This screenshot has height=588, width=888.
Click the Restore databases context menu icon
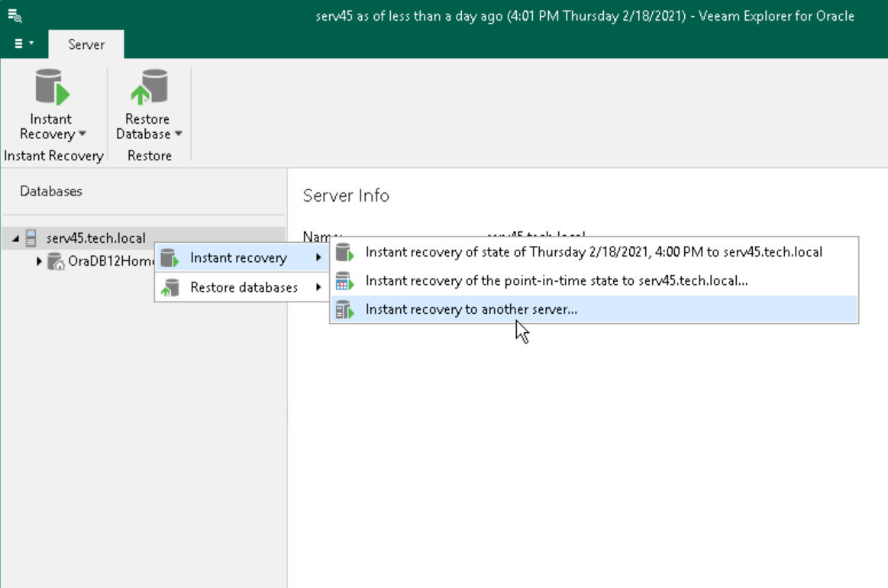(x=170, y=287)
